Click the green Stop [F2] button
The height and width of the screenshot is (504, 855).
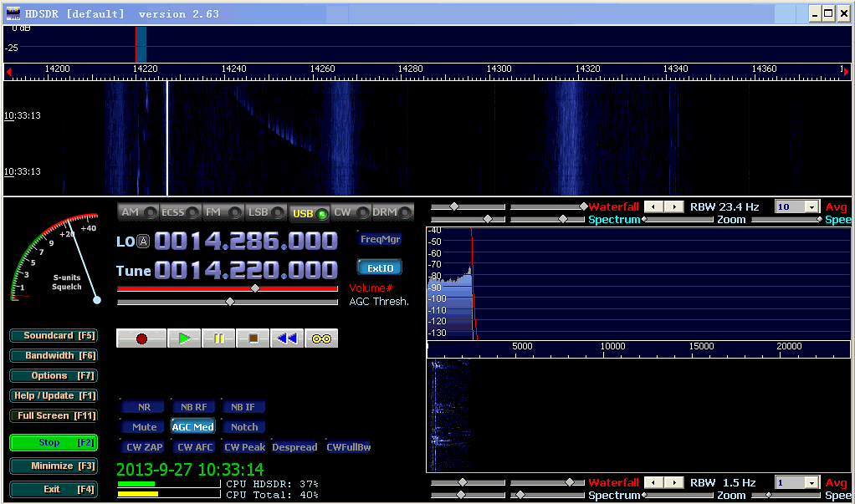coord(54,442)
